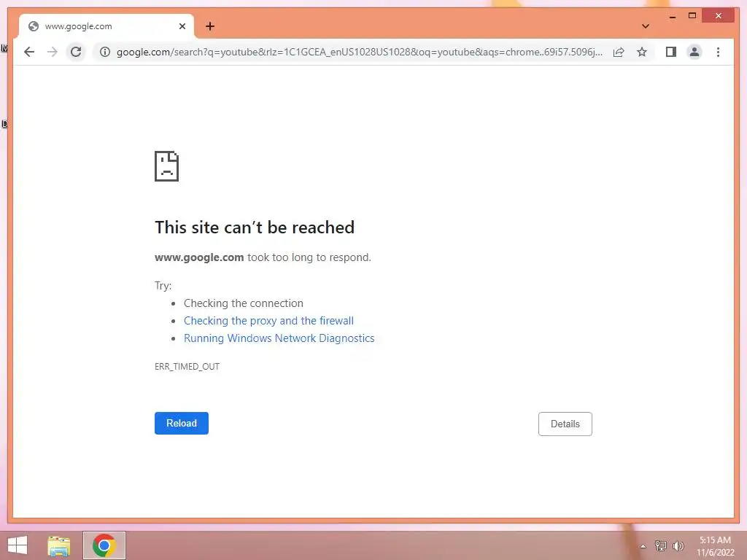Screen dimensions: 747x560
Task: Expand the tab search chevron
Action: click(646, 26)
